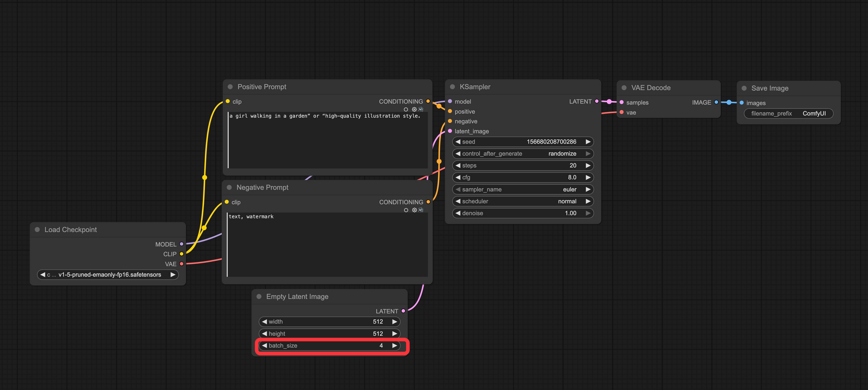Open the scheduler dropdown showing normal

(x=523, y=201)
